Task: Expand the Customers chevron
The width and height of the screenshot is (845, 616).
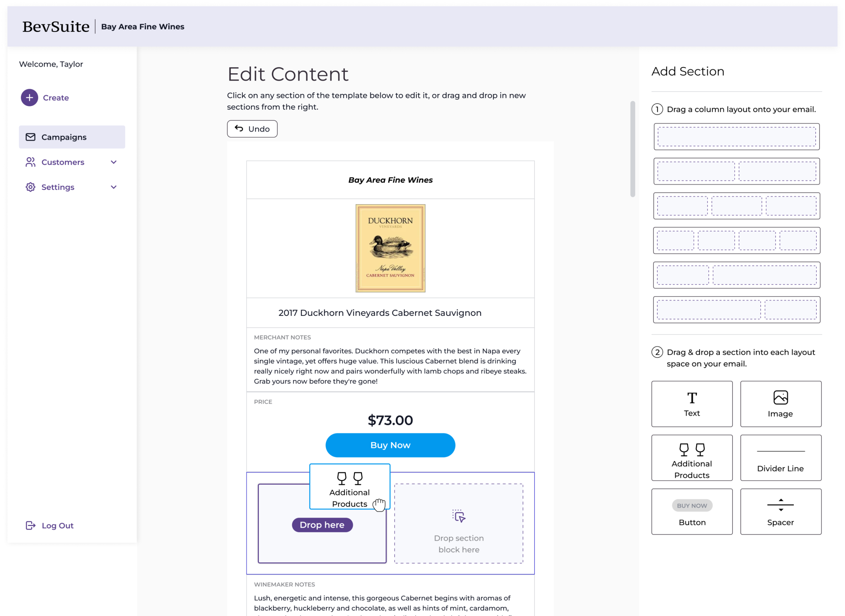Action: [114, 162]
